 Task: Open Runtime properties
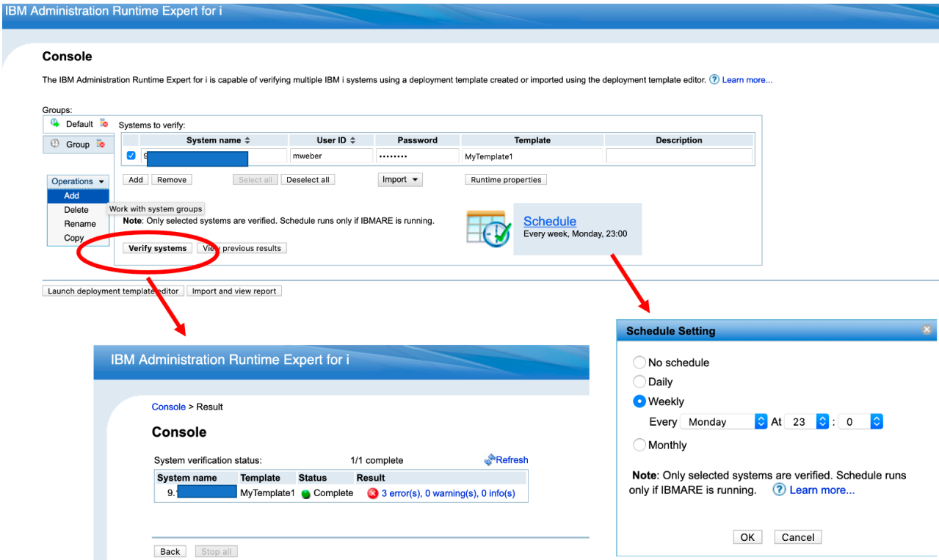[x=506, y=179]
